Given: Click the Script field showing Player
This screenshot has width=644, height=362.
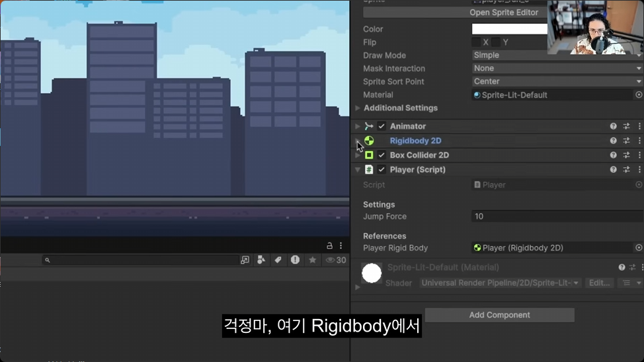Looking at the screenshot, I should click(552, 185).
